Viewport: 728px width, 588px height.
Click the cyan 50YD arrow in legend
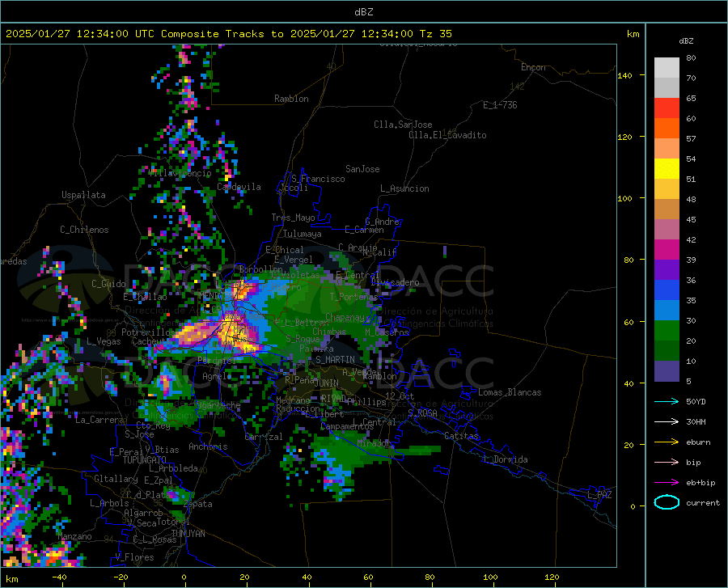pos(667,401)
